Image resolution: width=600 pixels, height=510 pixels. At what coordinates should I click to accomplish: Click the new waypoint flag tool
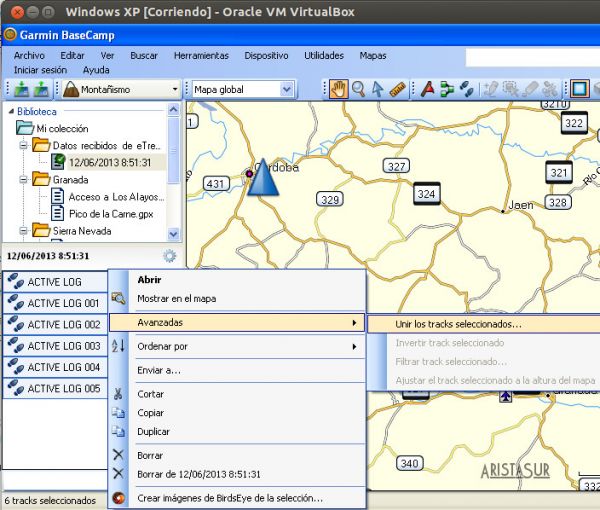(x=427, y=89)
